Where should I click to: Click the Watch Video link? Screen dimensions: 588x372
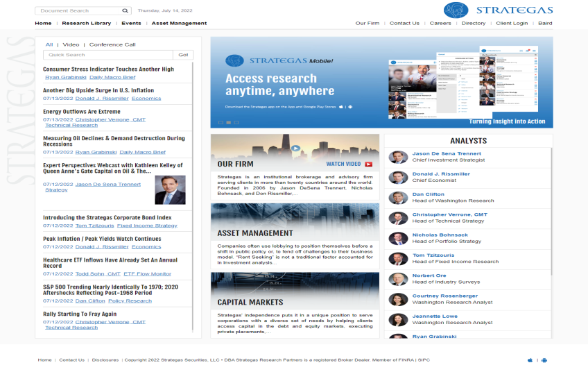pyautogui.click(x=343, y=164)
